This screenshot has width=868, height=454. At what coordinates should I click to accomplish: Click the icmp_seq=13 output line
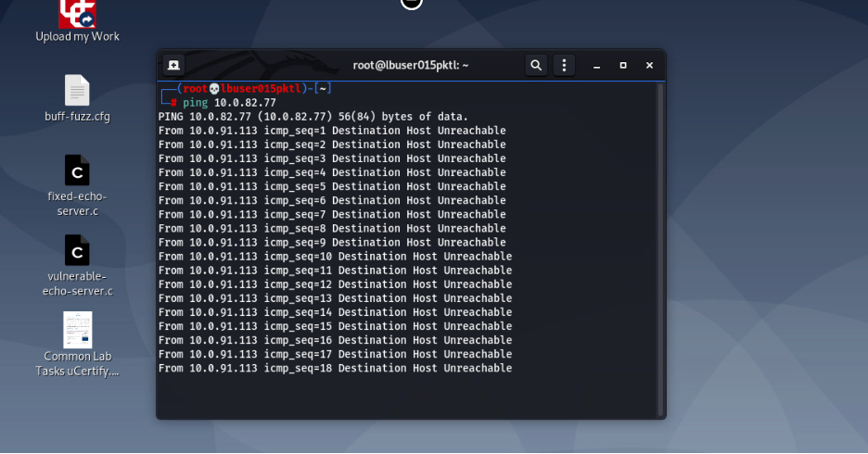coord(336,298)
